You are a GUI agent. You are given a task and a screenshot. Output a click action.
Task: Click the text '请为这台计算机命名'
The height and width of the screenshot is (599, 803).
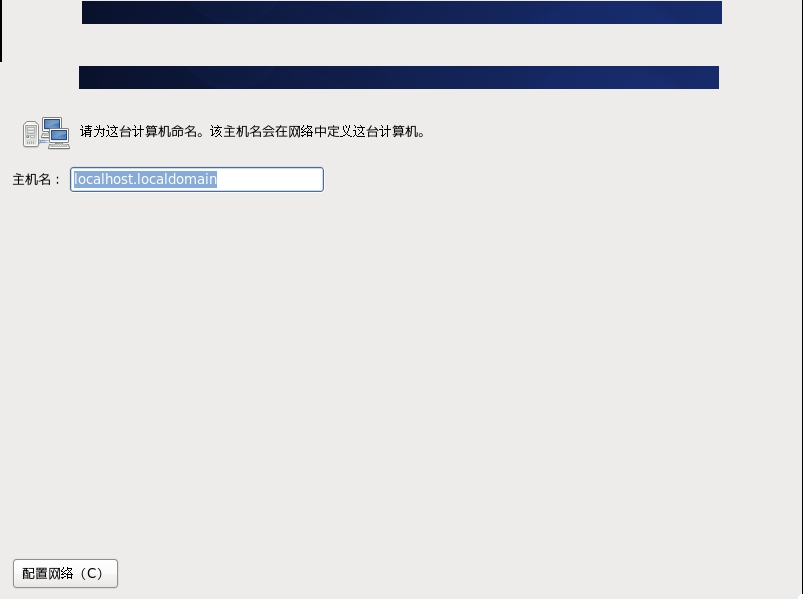[x=138, y=132]
